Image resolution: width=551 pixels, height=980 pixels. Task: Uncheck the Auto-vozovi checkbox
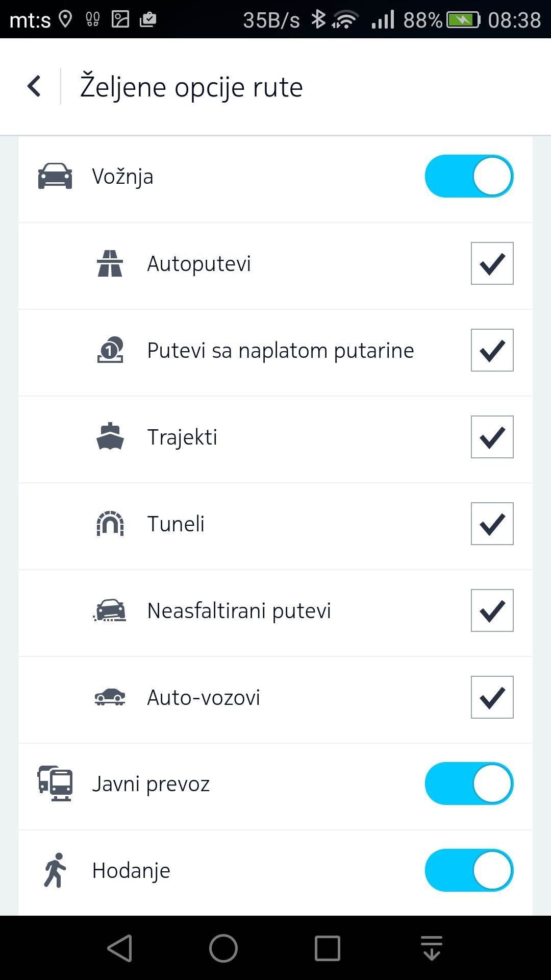pyautogui.click(x=492, y=697)
